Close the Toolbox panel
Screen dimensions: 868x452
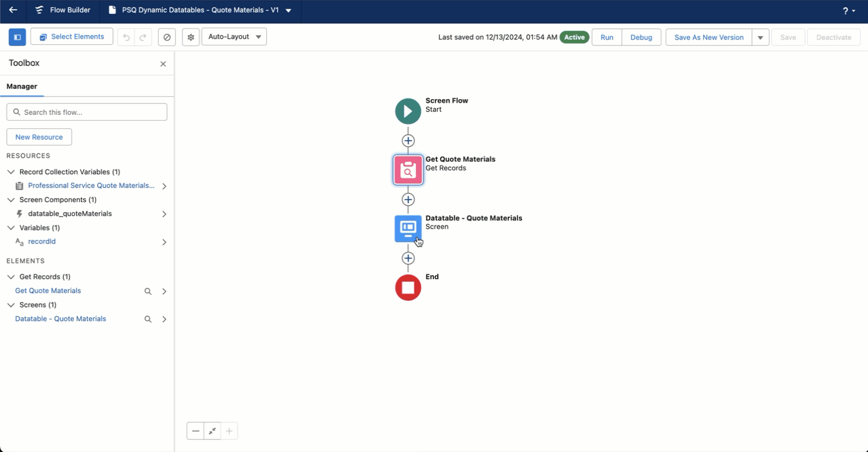(163, 64)
